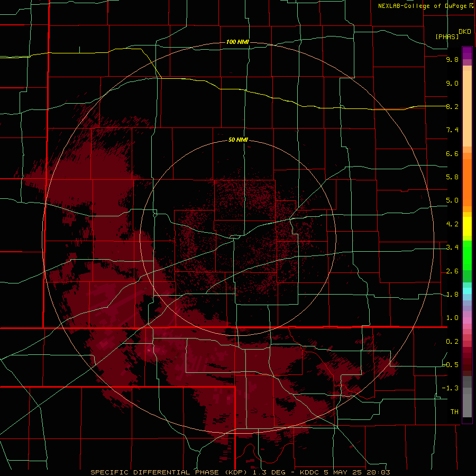Click the 50 NMI range ring label
The height and width of the screenshot is (476, 476).
coord(238,140)
